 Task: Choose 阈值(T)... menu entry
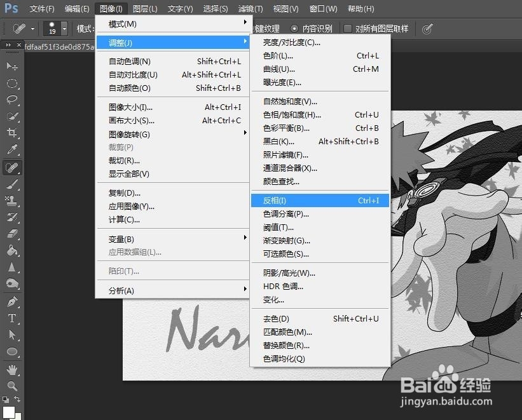(320, 227)
